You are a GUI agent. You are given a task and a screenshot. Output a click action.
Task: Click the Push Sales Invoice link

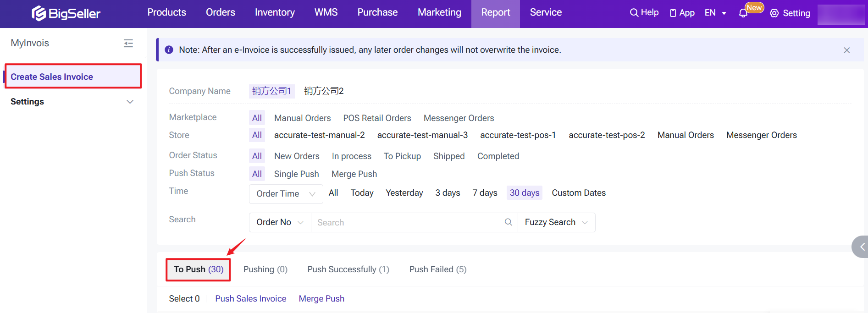coord(250,299)
